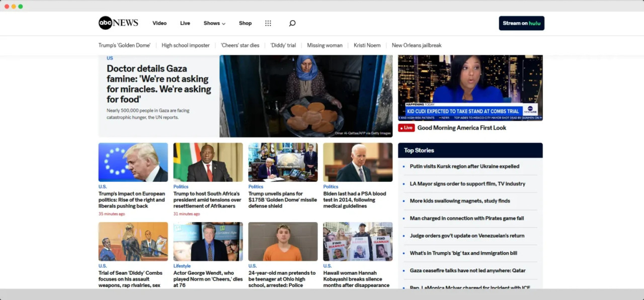Read the Gaza famine doctor headline
This screenshot has width=644, height=300.
tap(158, 84)
